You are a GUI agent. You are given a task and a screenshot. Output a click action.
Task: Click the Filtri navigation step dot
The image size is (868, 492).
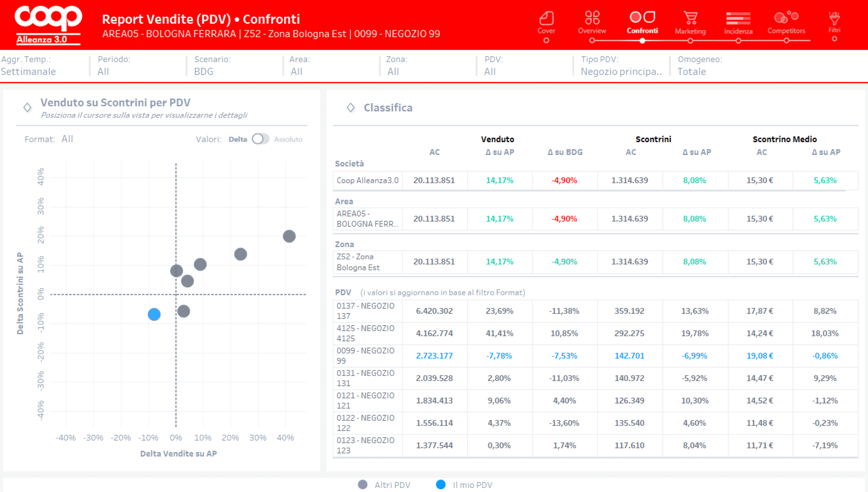click(834, 39)
